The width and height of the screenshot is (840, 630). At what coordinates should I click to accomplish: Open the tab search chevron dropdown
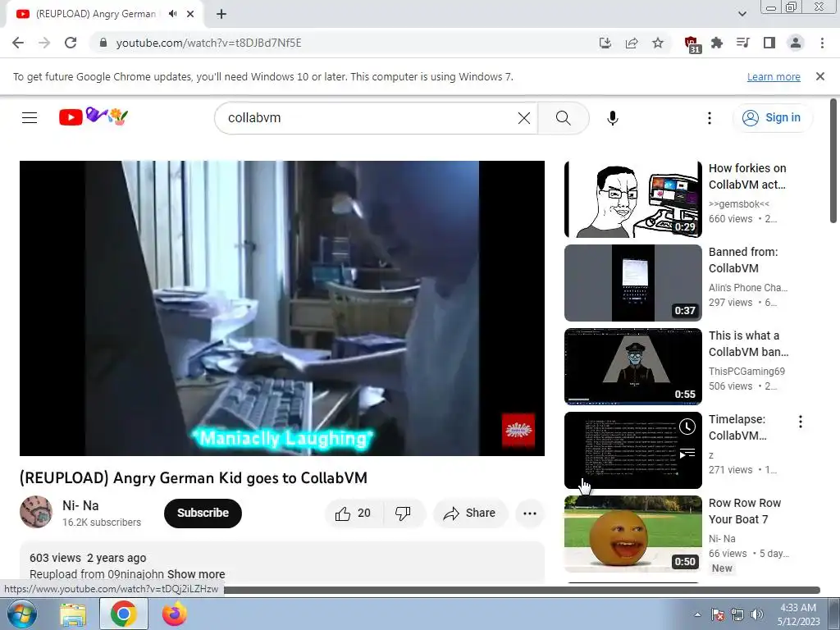pyautogui.click(x=742, y=14)
